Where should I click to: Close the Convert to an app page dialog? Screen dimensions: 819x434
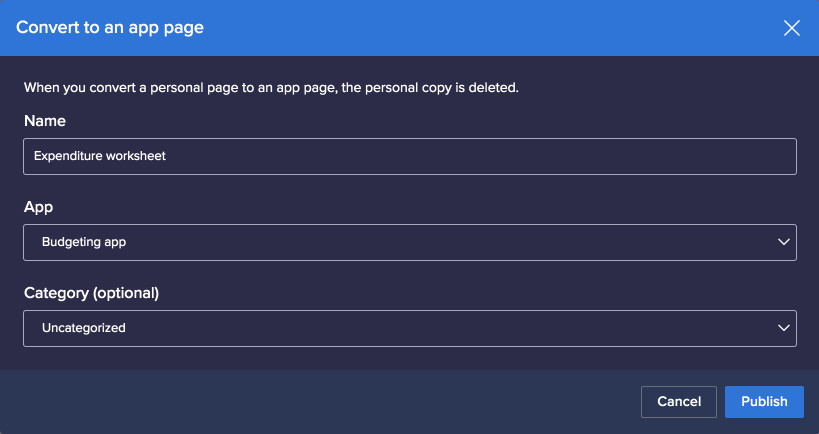click(x=791, y=28)
